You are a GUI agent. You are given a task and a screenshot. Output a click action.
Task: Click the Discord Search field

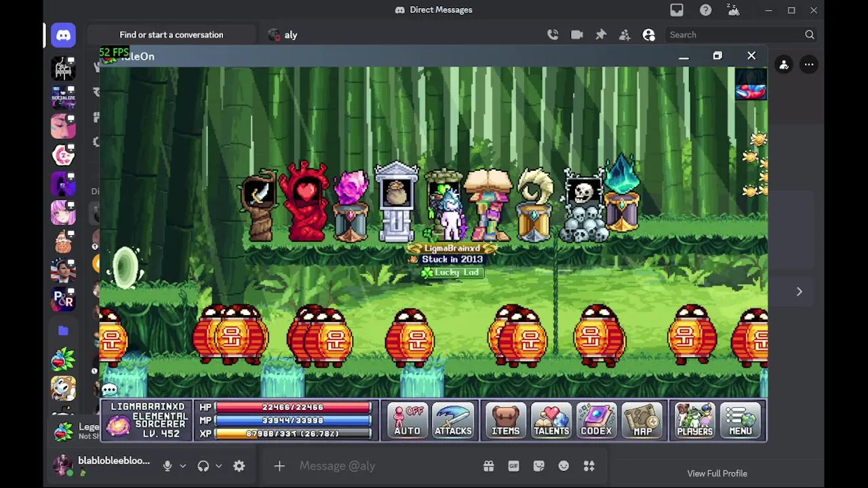tap(741, 35)
